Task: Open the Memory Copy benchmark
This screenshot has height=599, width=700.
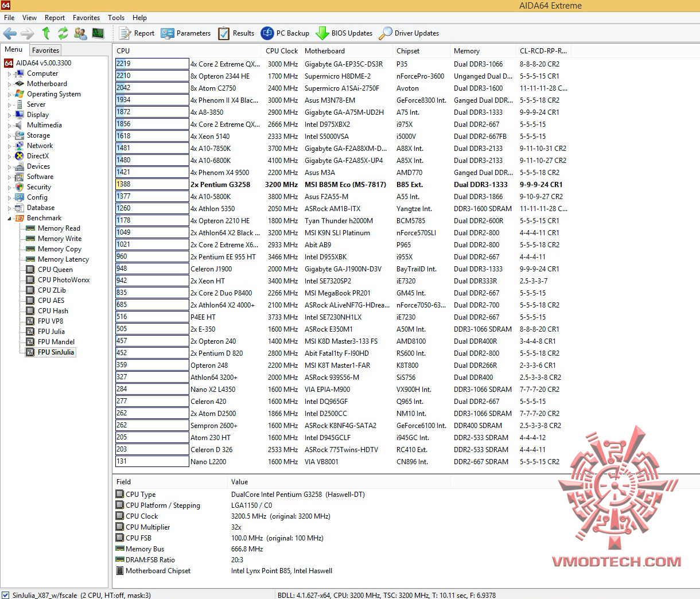Action: pos(54,249)
